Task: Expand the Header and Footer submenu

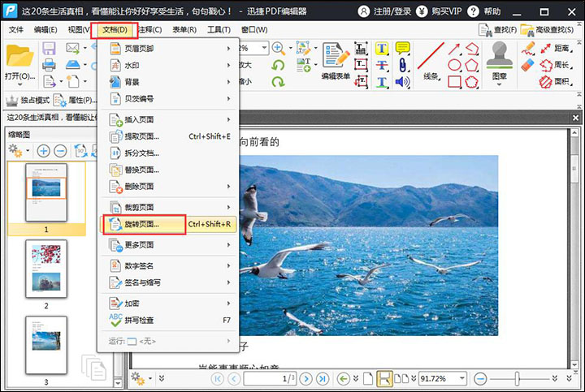Action: click(x=168, y=49)
